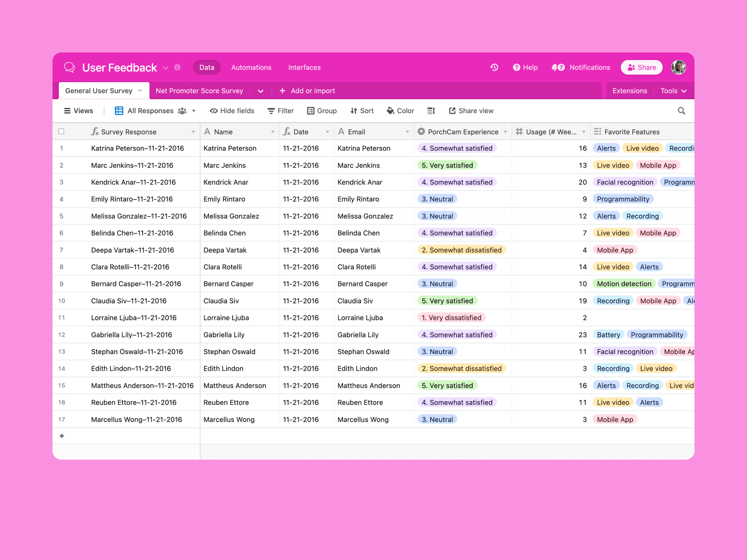Click Add or import
The image size is (747, 560).
[x=307, y=91]
